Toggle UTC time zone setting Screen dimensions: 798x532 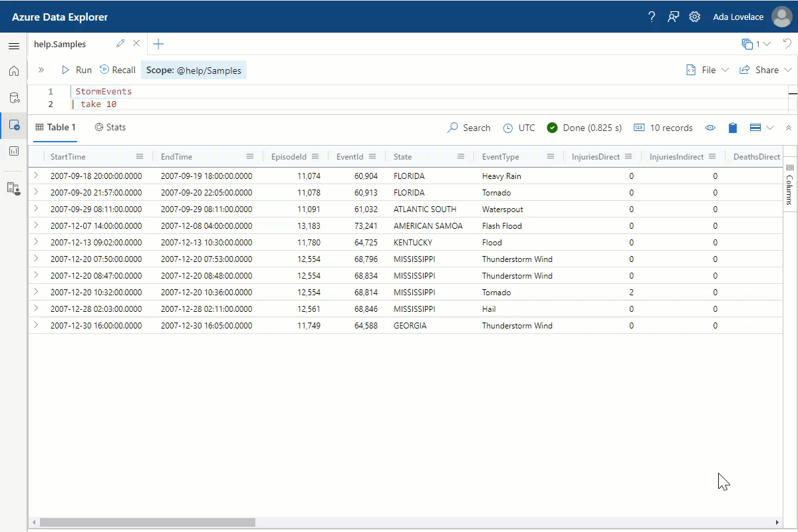(519, 128)
